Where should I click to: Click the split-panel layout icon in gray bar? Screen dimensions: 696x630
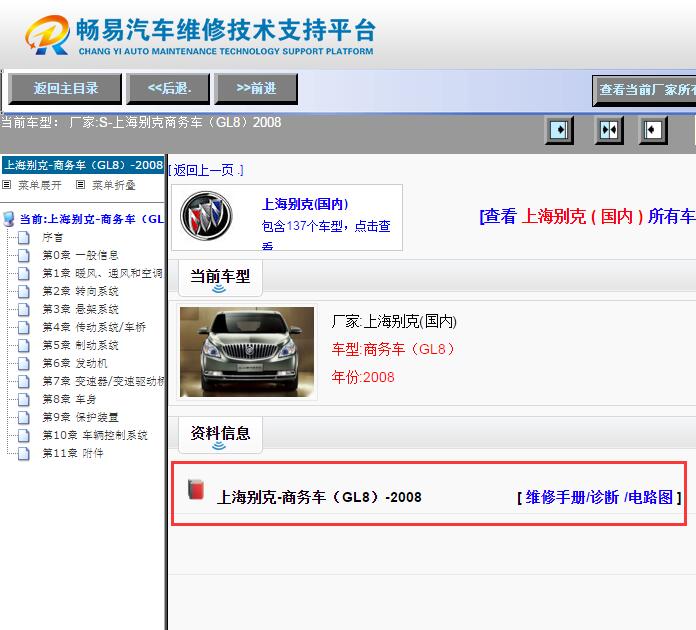click(x=609, y=130)
